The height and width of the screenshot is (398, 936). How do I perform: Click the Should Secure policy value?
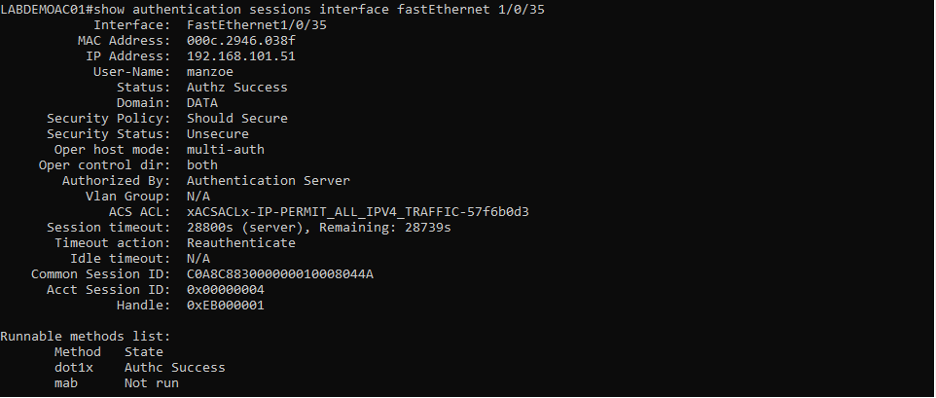237,118
